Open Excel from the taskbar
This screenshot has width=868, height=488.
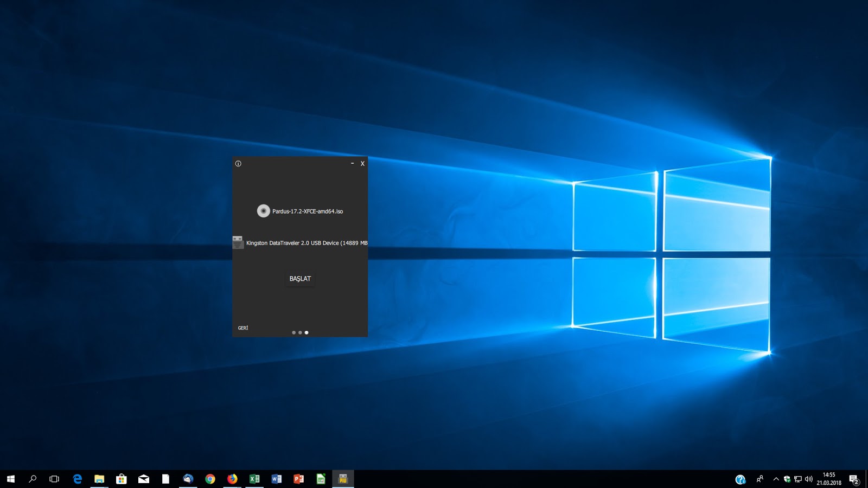(x=254, y=479)
